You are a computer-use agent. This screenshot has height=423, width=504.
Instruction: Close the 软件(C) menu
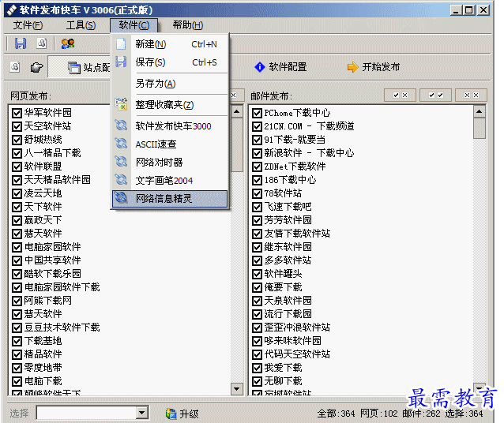coord(134,25)
